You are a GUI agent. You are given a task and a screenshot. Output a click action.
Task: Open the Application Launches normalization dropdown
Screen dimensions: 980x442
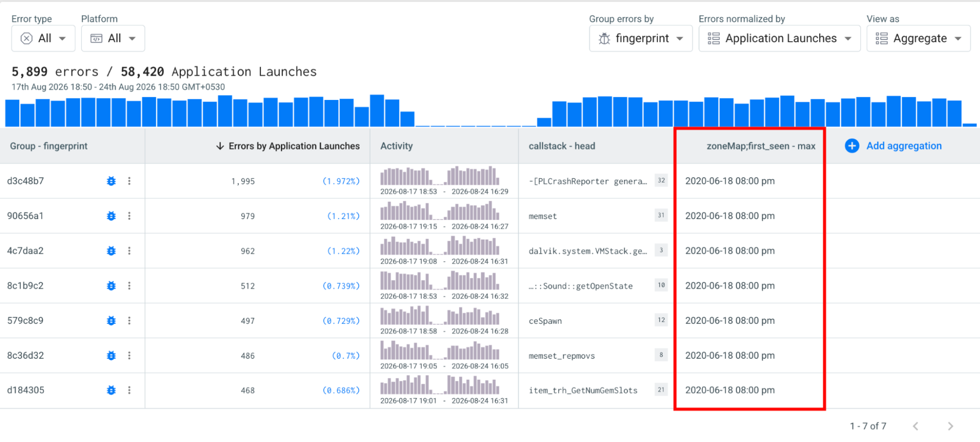[x=779, y=38]
